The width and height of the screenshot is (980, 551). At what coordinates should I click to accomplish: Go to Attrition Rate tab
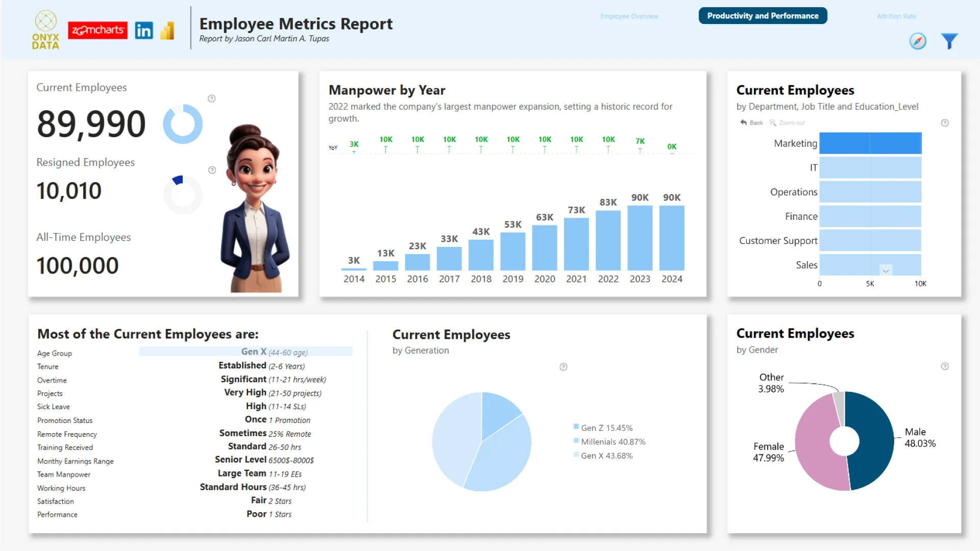tap(896, 16)
